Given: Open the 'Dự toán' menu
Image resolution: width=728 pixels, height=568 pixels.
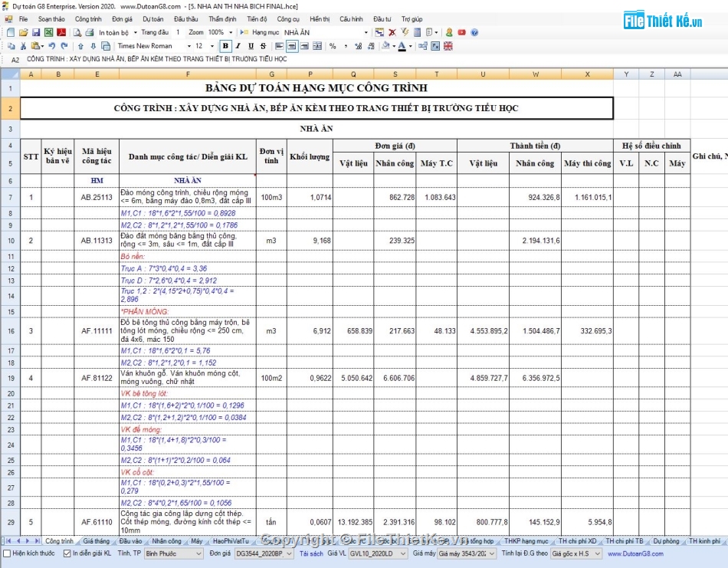Looking at the screenshot, I should [152, 19].
